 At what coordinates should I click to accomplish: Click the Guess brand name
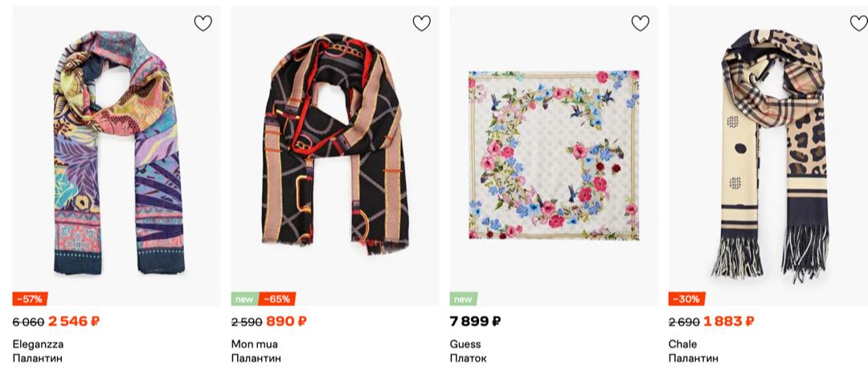465,344
